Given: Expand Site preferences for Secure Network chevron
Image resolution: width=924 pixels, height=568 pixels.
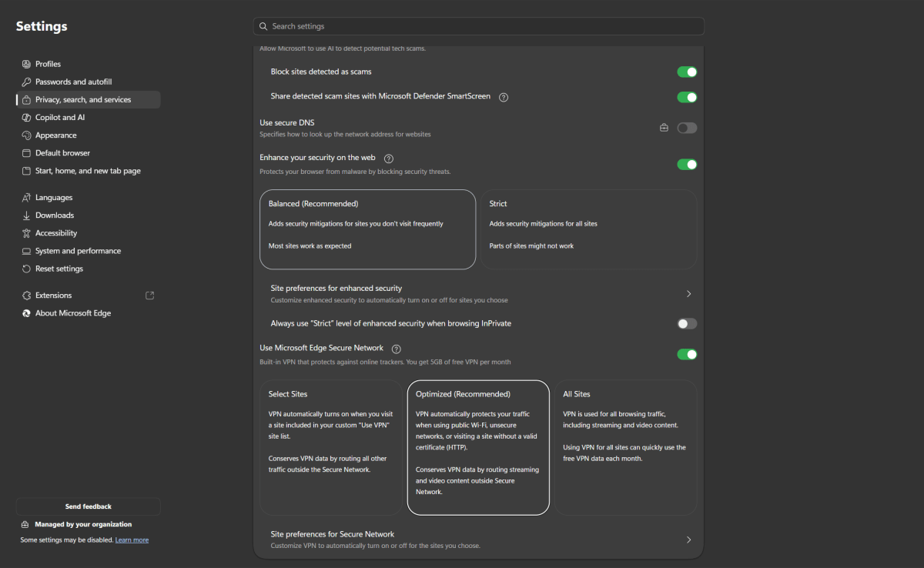Looking at the screenshot, I should (688, 540).
